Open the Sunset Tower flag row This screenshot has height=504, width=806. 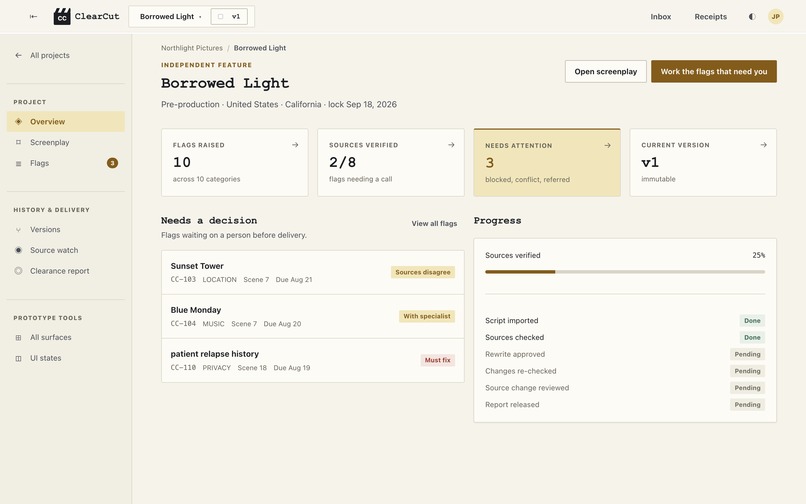tap(313, 272)
